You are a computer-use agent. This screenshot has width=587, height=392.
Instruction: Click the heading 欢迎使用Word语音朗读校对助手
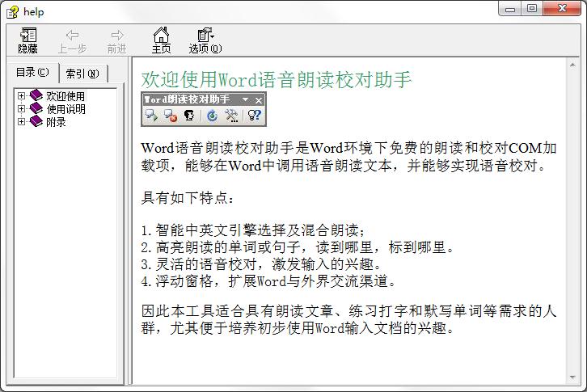[277, 79]
